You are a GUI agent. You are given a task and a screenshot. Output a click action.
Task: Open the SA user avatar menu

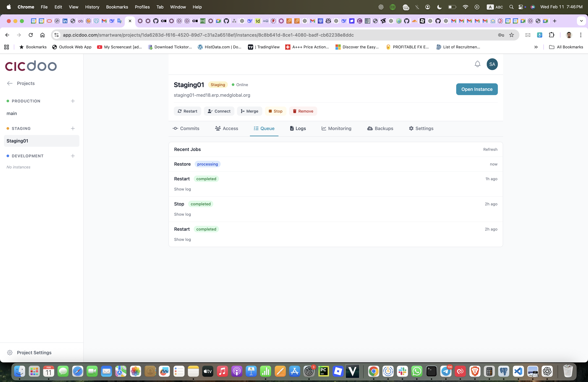[x=492, y=64]
